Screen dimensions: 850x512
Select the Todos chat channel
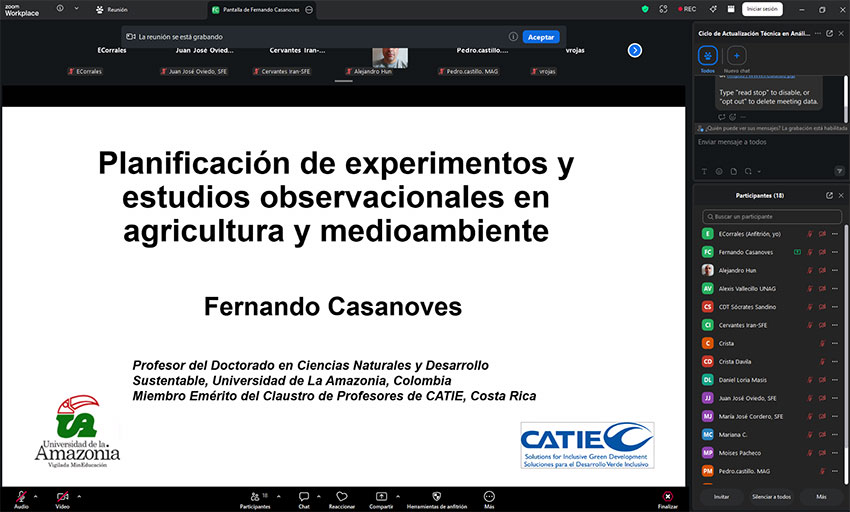(707, 57)
